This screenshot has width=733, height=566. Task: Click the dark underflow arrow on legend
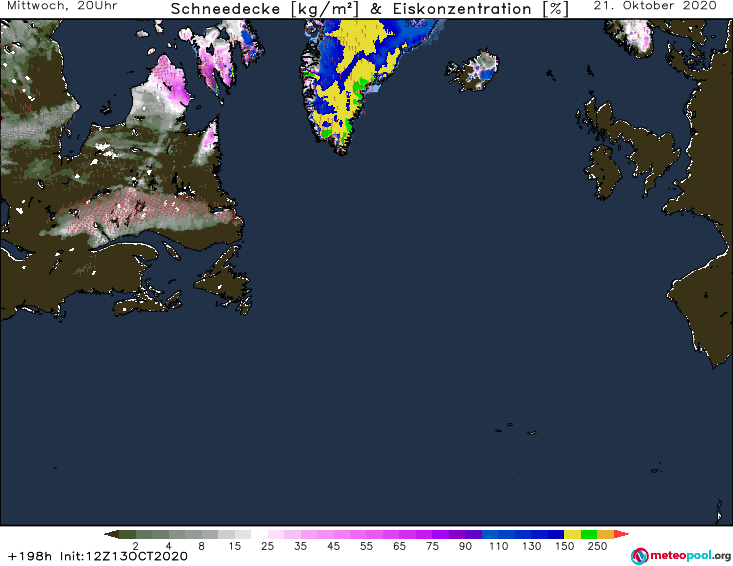111,534
